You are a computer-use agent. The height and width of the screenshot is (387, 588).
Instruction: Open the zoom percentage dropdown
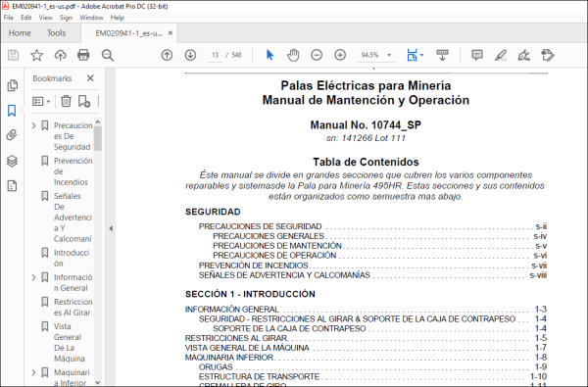(x=389, y=55)
